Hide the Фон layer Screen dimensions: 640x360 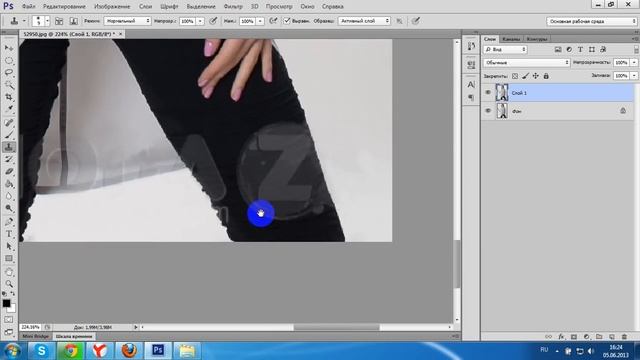click(x=488, y=111)
